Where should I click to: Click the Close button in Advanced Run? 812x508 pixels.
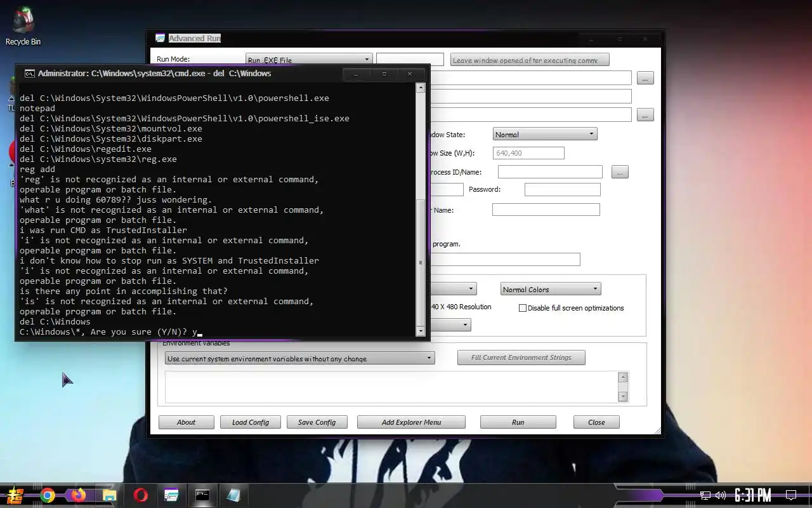[596, 422]
